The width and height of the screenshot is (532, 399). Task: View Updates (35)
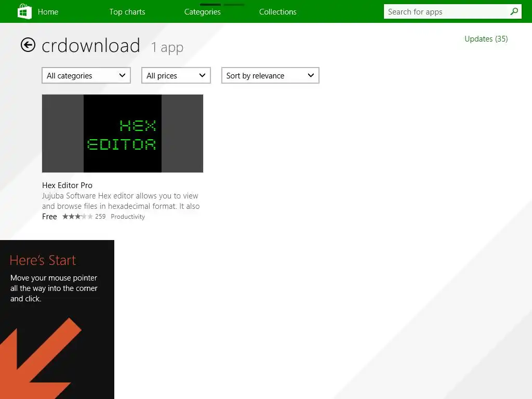(486, 39)
